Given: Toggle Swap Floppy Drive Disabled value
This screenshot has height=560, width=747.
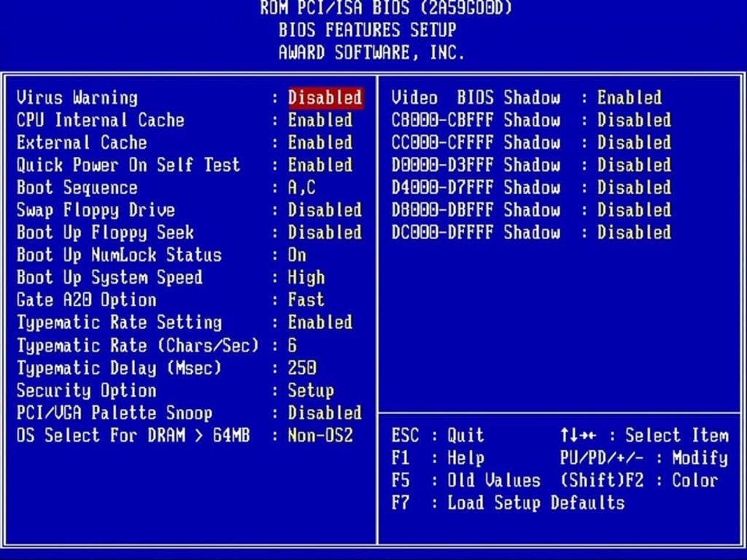Looking at the screenshot, I should [325, 210].
